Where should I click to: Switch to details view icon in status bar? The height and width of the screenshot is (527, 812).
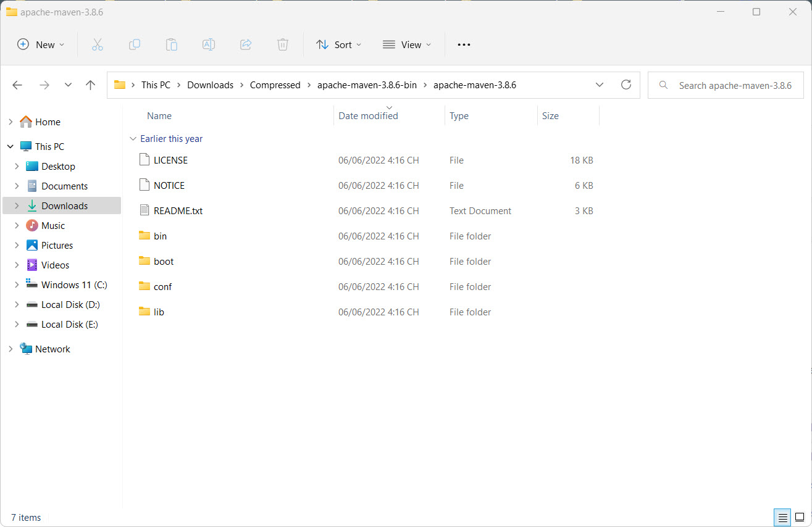782,517
